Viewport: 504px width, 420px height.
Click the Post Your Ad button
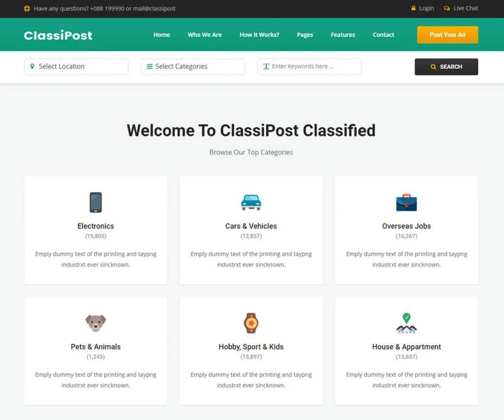coord(447,35)
